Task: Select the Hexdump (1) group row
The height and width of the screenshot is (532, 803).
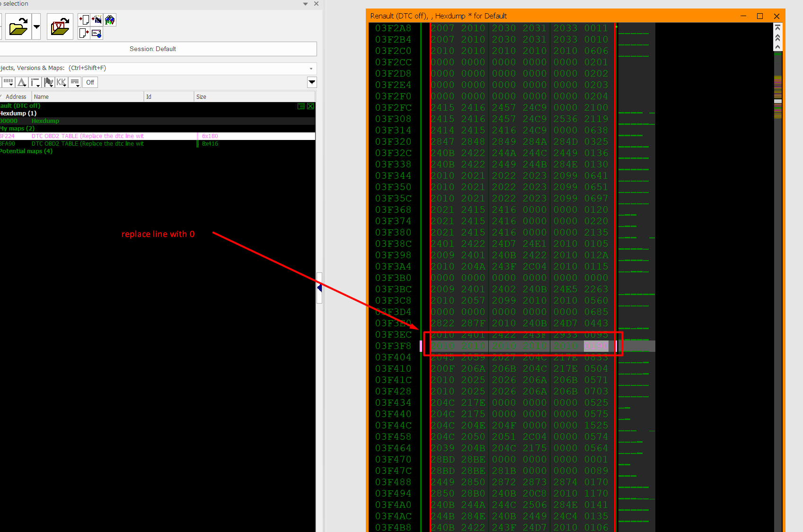Action: [x=158, y=113]
